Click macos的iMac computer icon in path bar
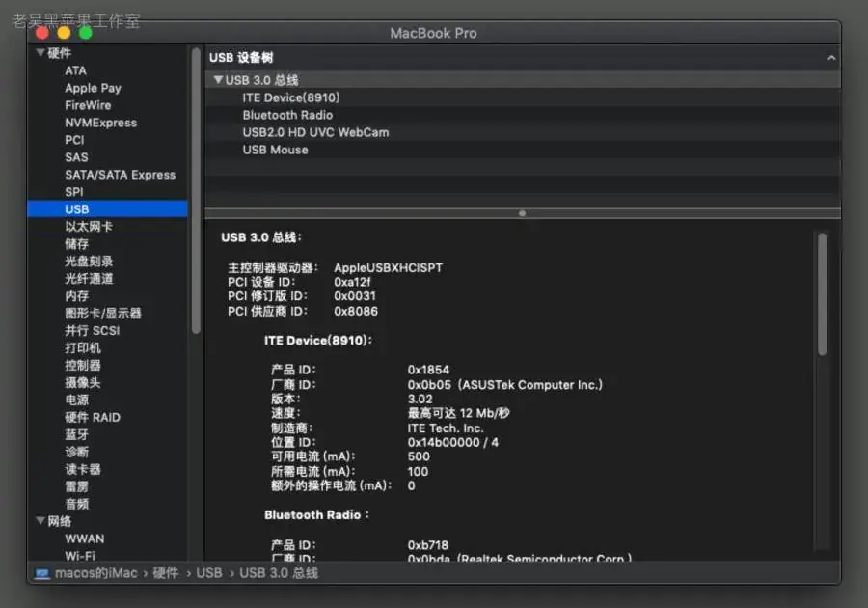 [42, 573]
